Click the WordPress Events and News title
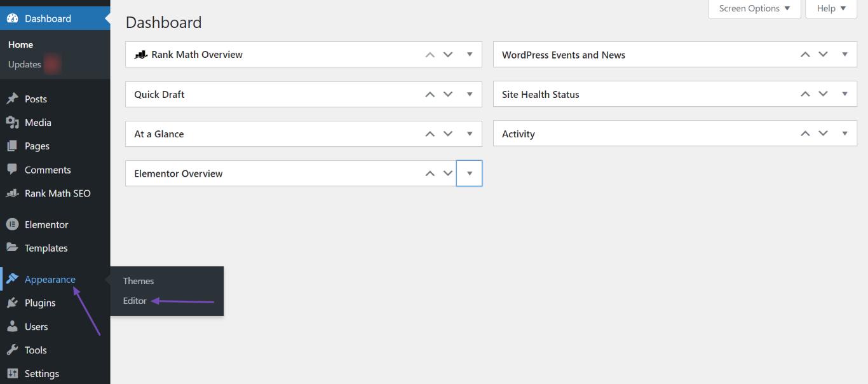The height and width of the screenshot is (384, 868). 564,55
